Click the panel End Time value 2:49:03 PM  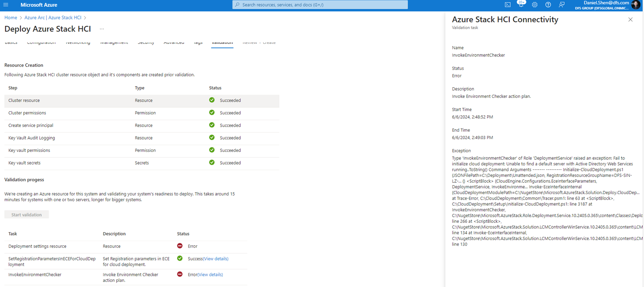(x=472, y=138)
